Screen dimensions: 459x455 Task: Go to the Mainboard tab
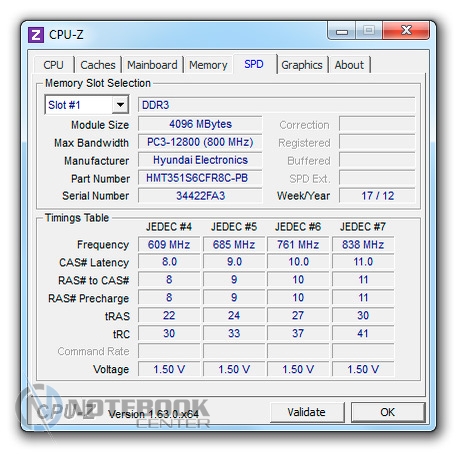[x=152, y=65]
